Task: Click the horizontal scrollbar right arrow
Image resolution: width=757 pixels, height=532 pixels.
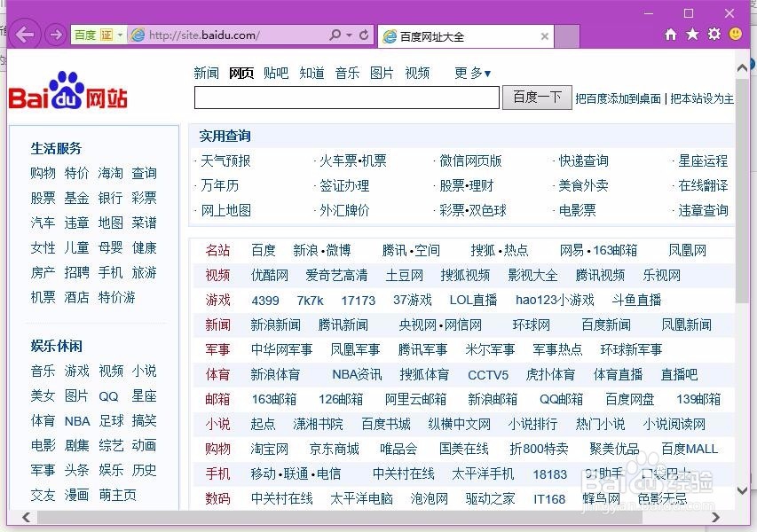Action: point(715,518)
